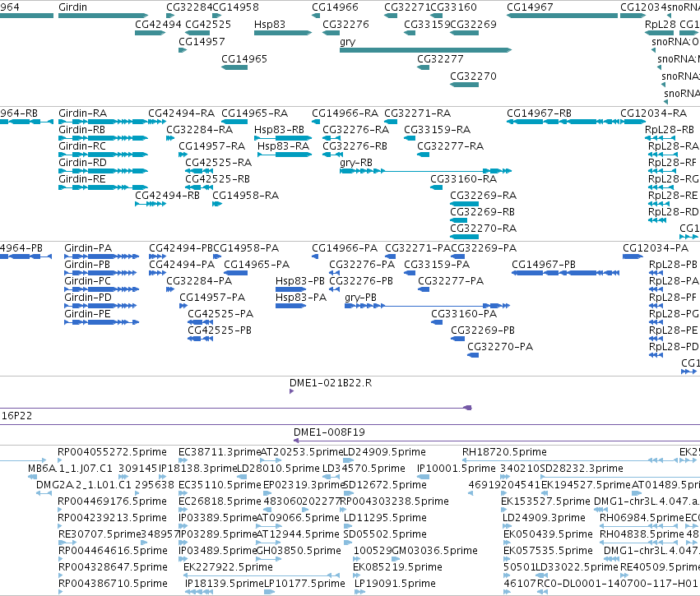
Task: Select the CG42525-RA transcript
Action: [x=199, y=171]
